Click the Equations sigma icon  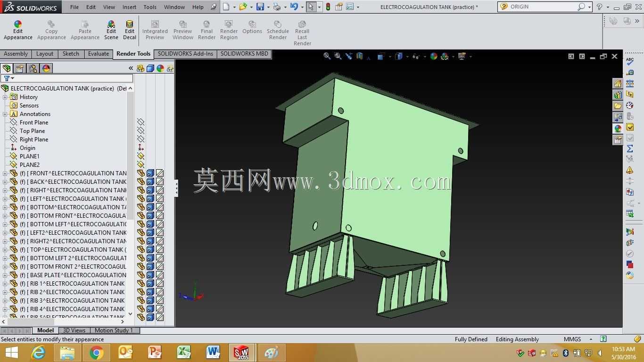(630, 148)
